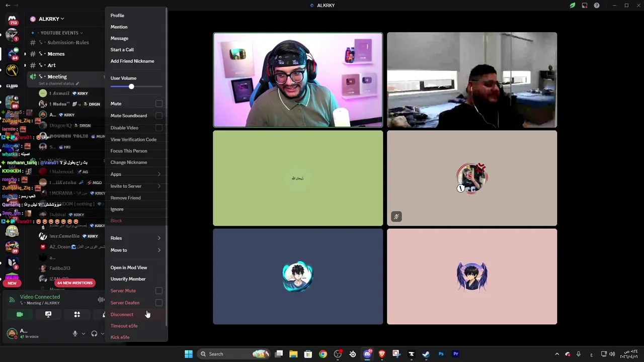
Task: Enable the Server Deafen checkbox
Action: point(159,303)
